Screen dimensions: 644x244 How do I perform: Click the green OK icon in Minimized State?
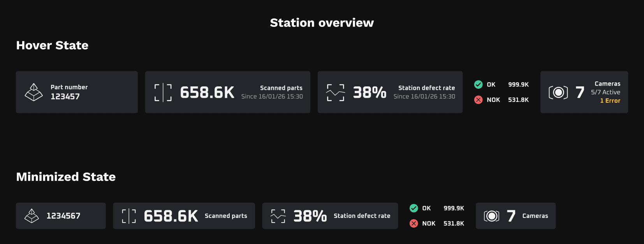414,208
